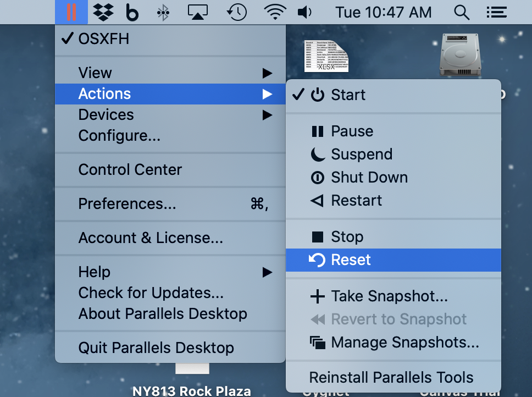
Task: Click the volume speaker icon
Action: point(304,13)
